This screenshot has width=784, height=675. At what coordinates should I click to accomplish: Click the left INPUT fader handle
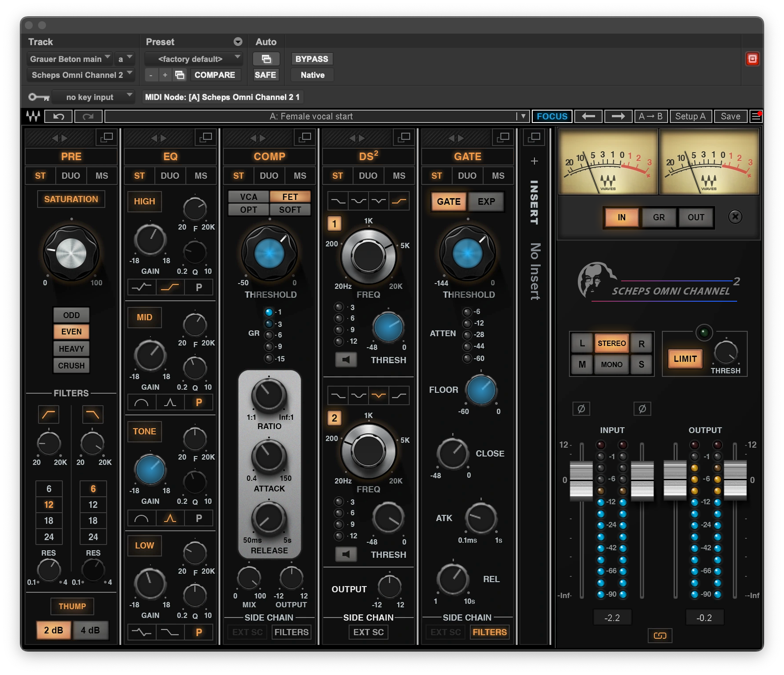[x=581, y=480]
